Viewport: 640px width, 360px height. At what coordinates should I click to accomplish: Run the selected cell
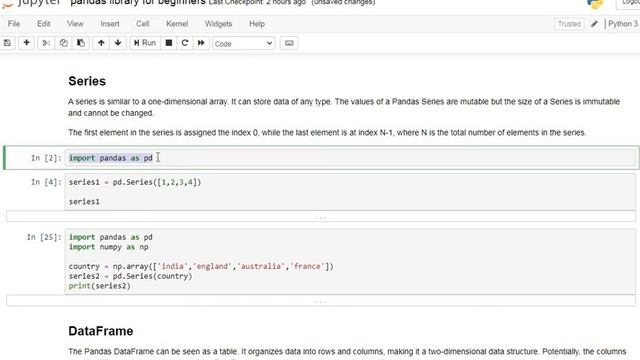tap(145, 43)
